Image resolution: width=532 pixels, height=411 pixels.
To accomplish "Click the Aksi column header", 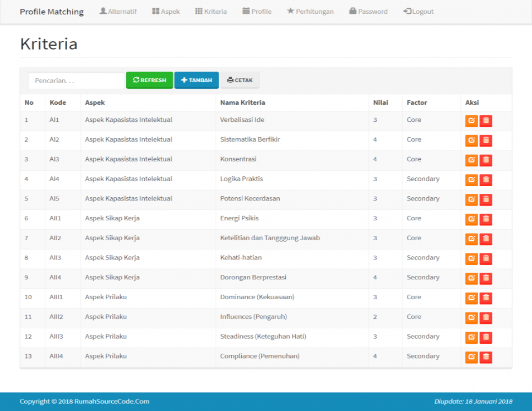I will pos(472,102).
